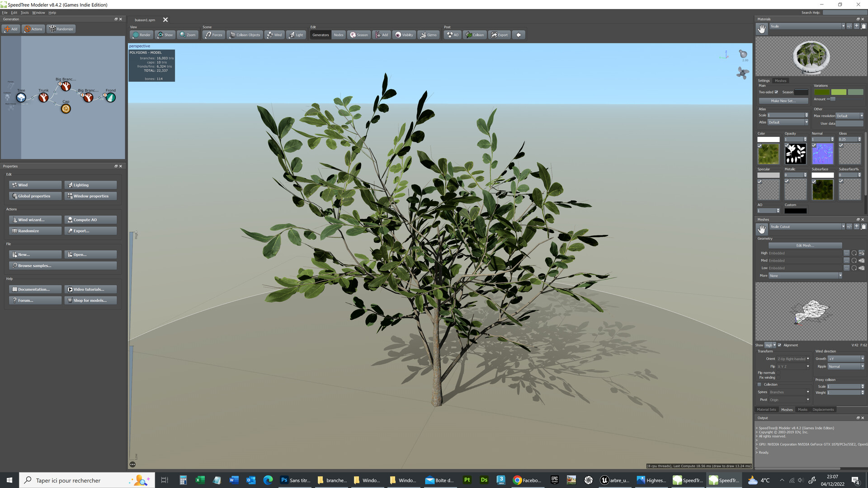The height and width of the screenshot is (488, 868).
Task: Open the Collision Objects tool
Action: click(245, 35)
